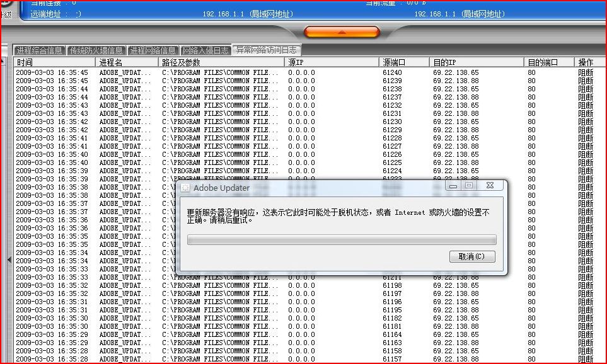This screenshot has width=607, height=364.
Task: Select the 异常网络访问日志 tab
Action: 267,50
